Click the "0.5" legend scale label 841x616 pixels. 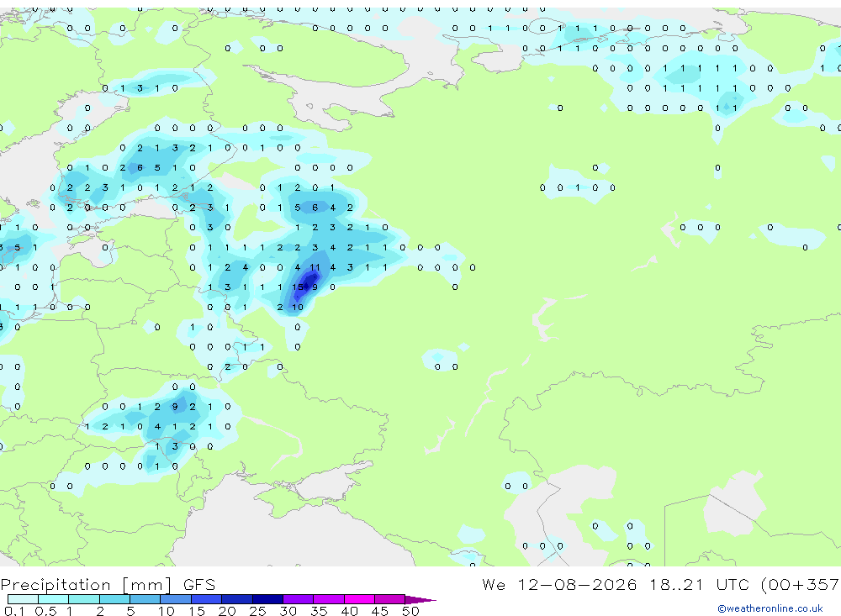click(x=45, y=611)
